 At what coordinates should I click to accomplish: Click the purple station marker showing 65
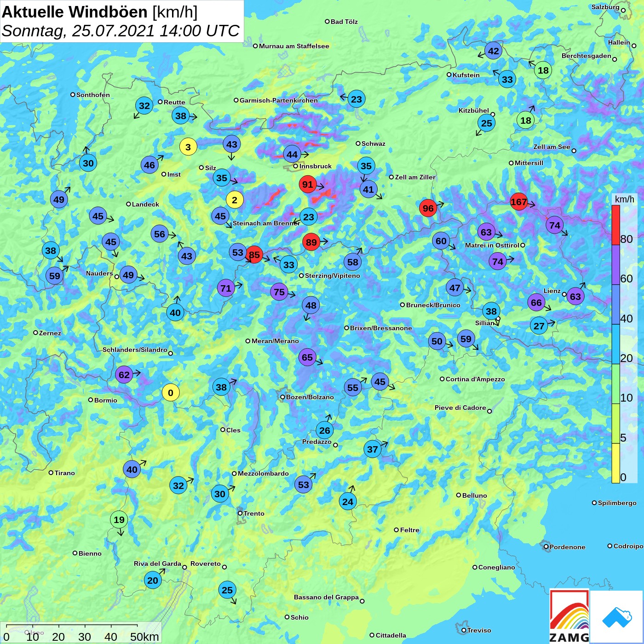[x=307, y=357]
